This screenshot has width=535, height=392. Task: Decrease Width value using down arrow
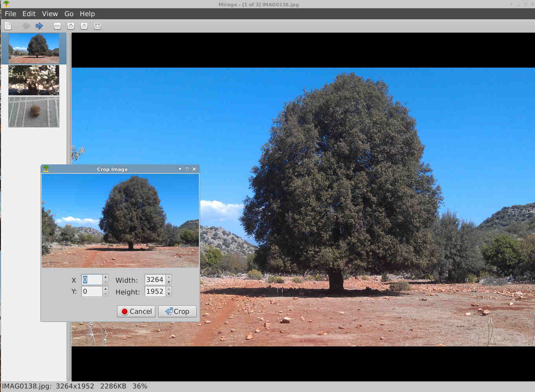[169, 282]
